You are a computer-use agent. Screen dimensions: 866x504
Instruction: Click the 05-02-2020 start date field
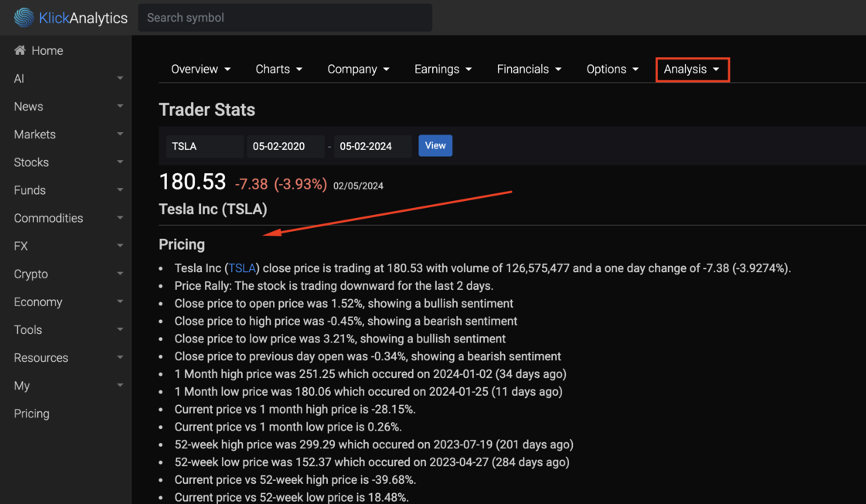(285, 146)
